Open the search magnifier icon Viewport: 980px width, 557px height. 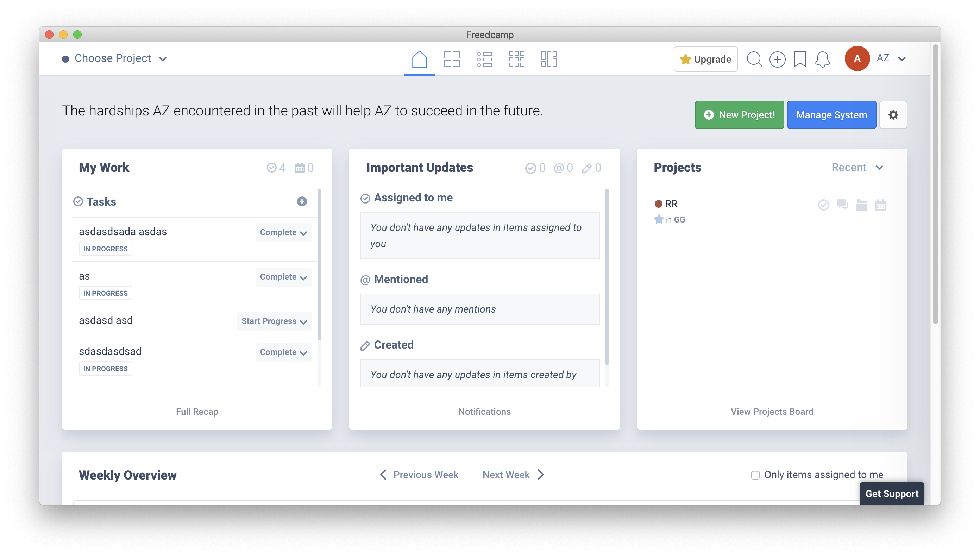[754, 59]
